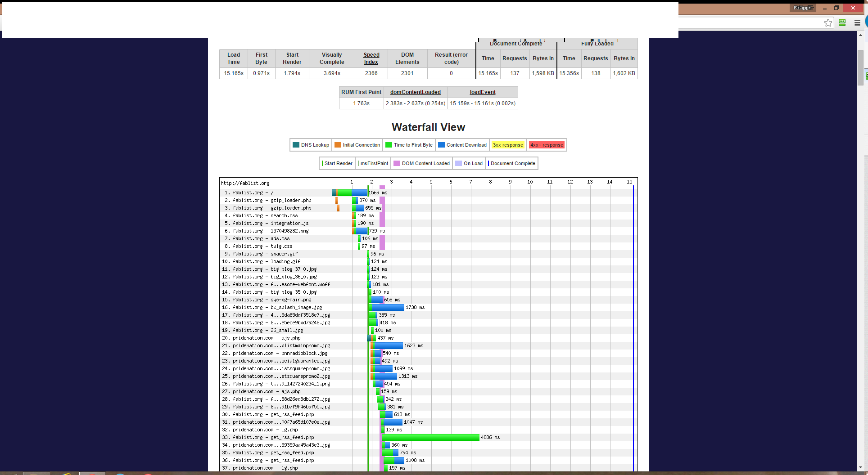Click the 3xx response yellow legend label
Viewport: 868px width, 475px height.
[x=508, y=145]
